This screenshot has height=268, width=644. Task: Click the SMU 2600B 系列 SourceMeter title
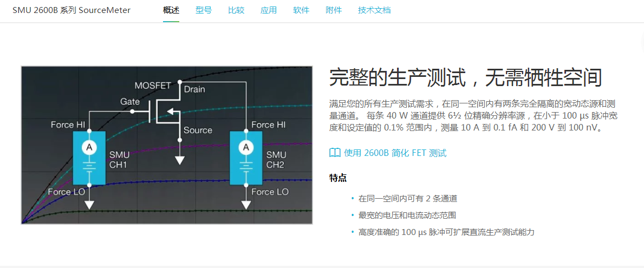[x=71, y=10]
